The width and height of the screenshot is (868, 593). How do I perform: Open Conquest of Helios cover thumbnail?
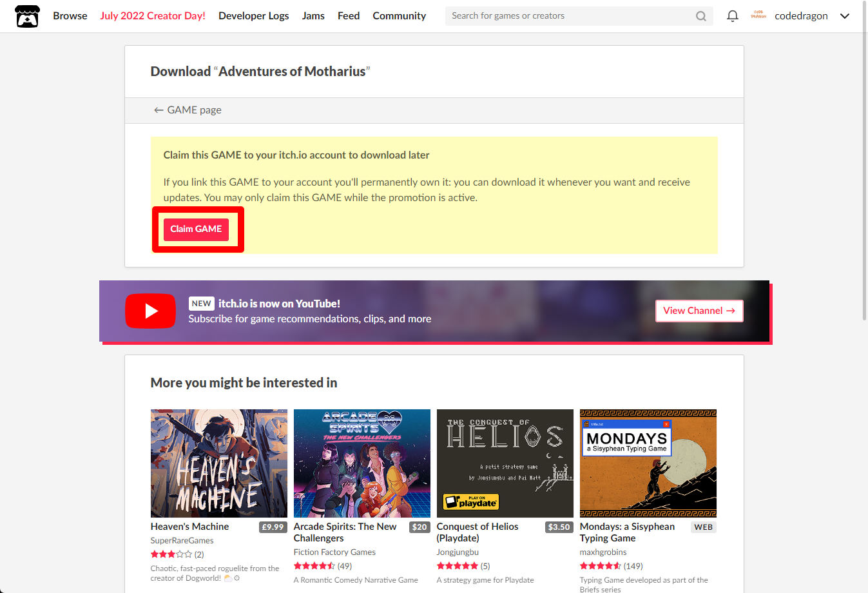pyautogui.click(x=505, y=463)
